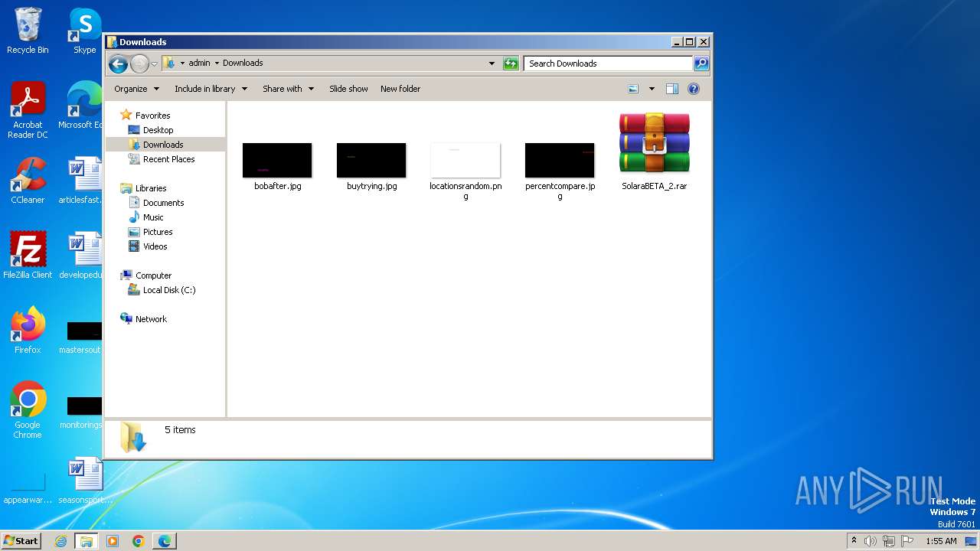This screenshot has height=551, width=980.
Task: Open the Organize menu
Action: (x=136, y=89)
